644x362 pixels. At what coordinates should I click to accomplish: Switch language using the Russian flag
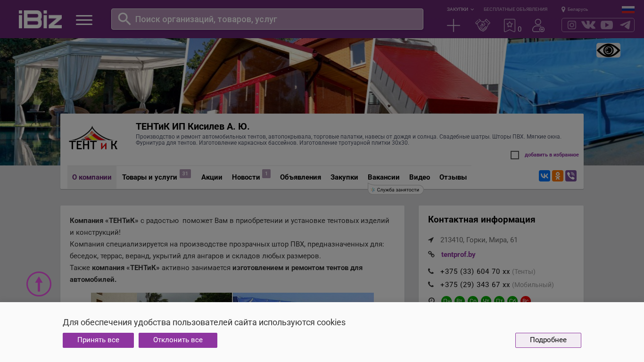tap(628, 9)
